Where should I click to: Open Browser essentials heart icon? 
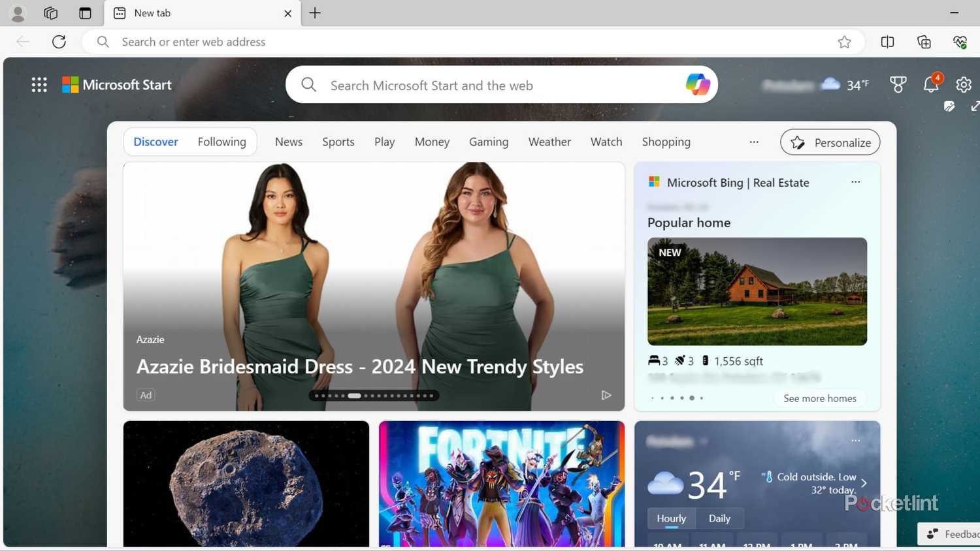(960, 42)
